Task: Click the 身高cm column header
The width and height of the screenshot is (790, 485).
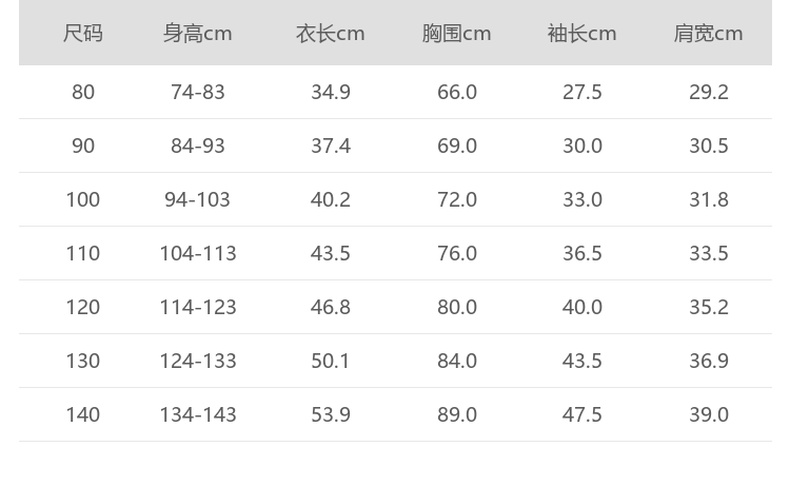Action: point(198,33)
